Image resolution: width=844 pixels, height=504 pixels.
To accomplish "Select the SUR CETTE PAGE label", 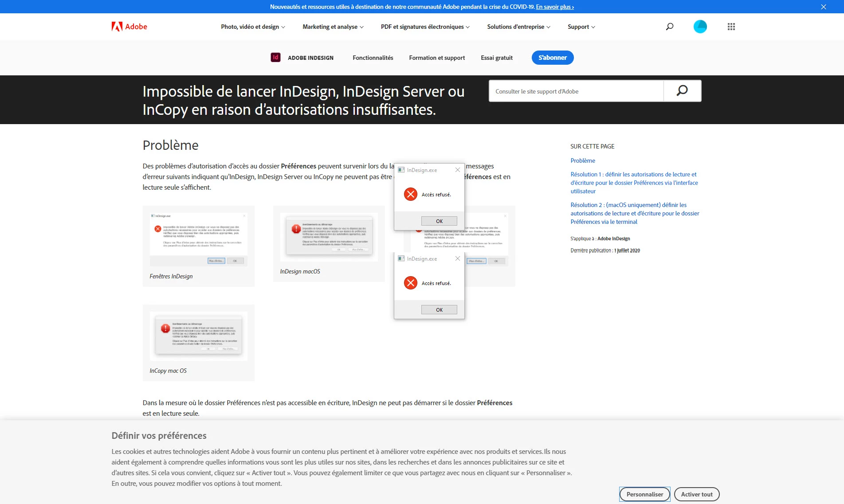I will (x=592, y=146).
